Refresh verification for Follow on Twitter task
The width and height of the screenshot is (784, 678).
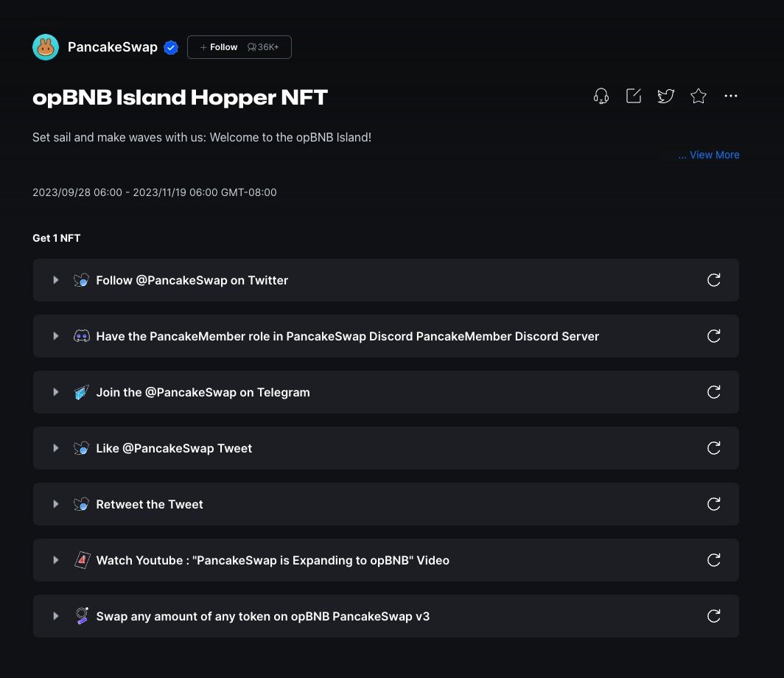click(x=714, y=280)
